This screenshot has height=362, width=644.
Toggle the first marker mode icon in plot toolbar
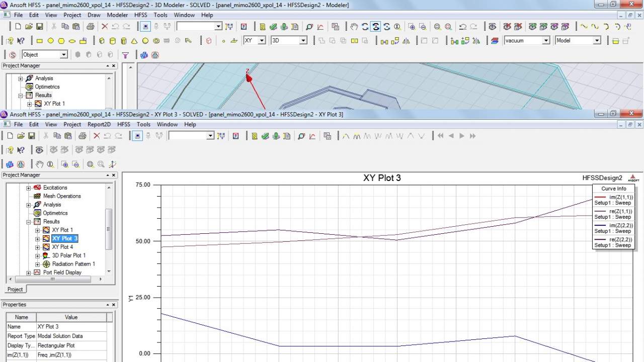pyautogui.click(x=346, y=136)
